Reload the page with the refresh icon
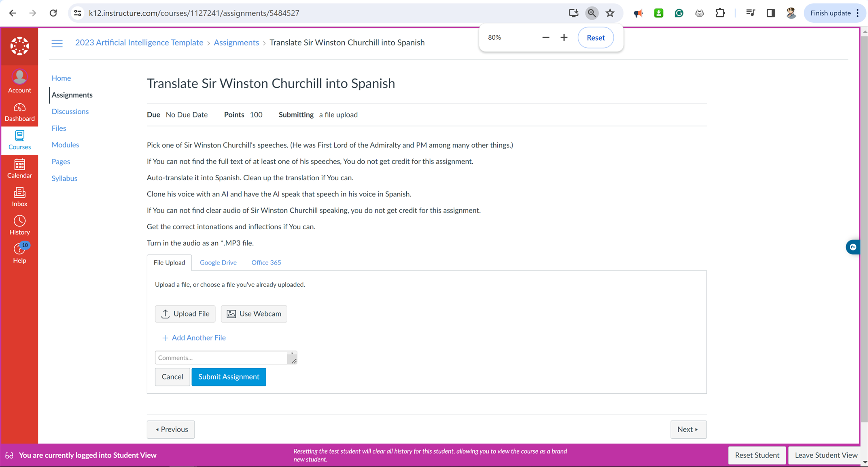868x467 pixels. click(x=53, y=13)
